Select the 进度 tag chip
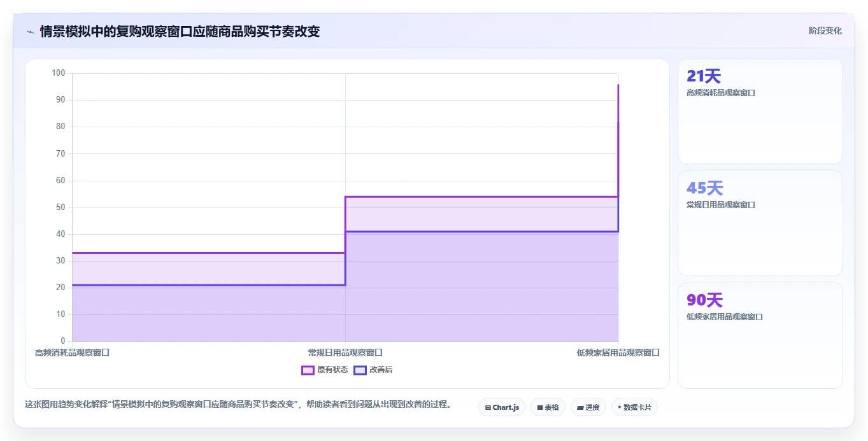The height and width of the screenshot is (441, 868). [x=588, y=407]
